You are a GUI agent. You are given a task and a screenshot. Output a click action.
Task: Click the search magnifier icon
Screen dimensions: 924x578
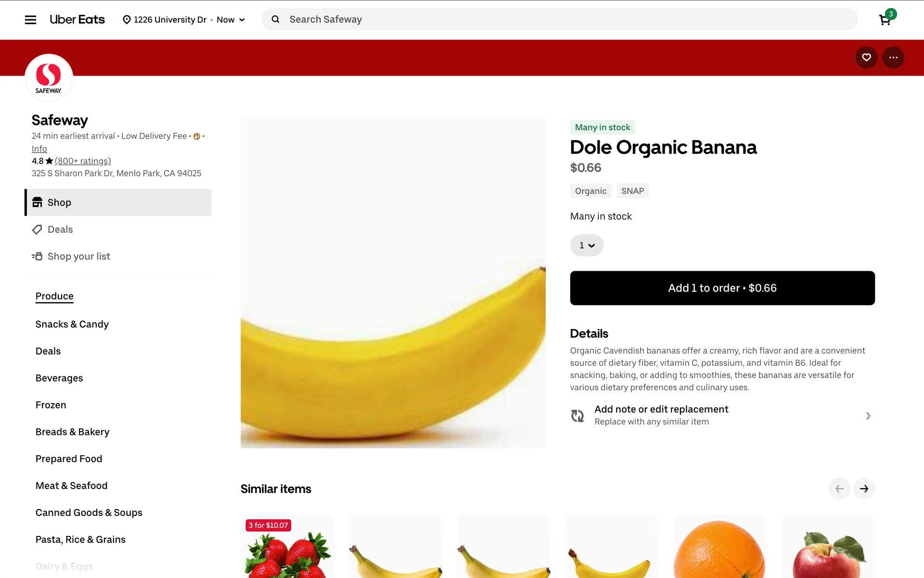click(x=275, y=19)
